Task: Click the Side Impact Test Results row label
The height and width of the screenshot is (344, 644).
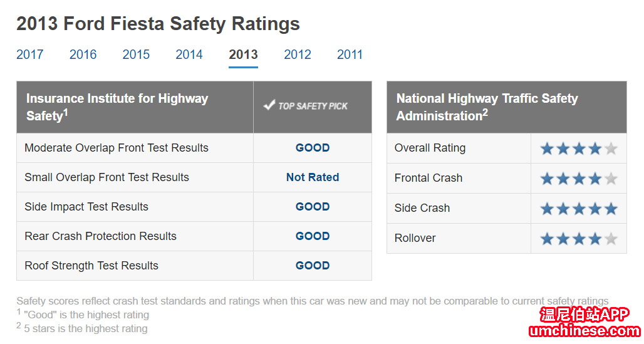Action: tap(86, 207)
